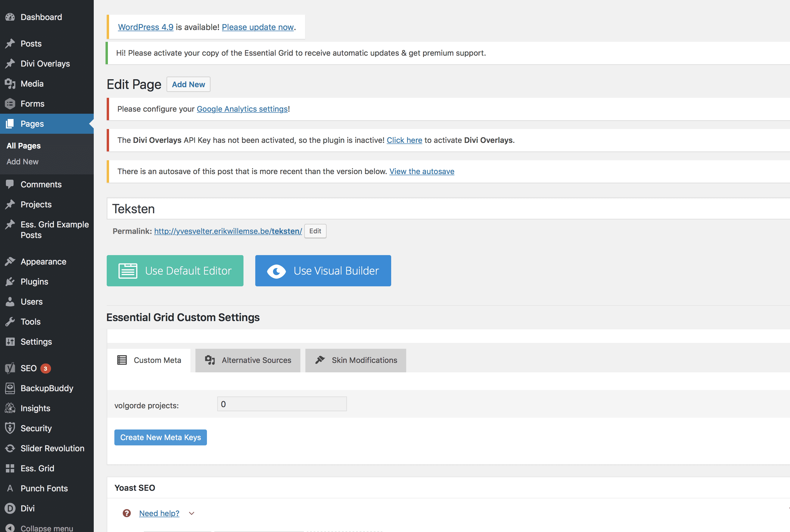The height and width of the screenshot is (532, 790).
Task: Click the Essential Grid Custom Settings heading
Action: tap(183, 317)
